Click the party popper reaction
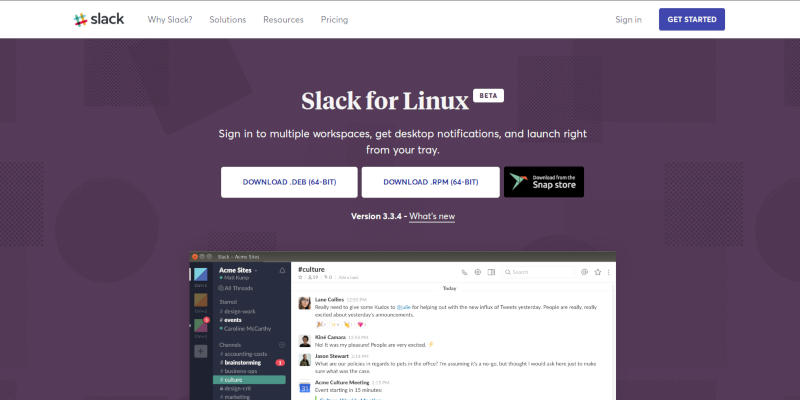 (321, 324)
